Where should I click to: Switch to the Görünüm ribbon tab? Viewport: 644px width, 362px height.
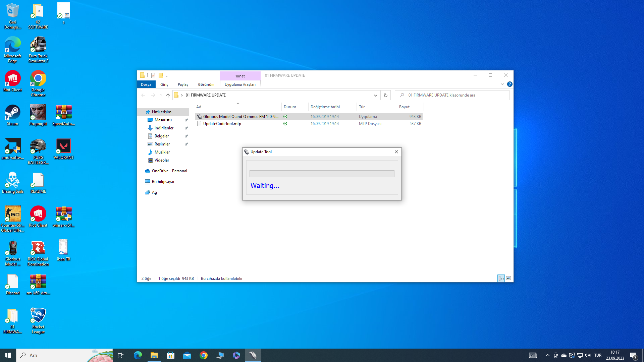click(206, 84)
